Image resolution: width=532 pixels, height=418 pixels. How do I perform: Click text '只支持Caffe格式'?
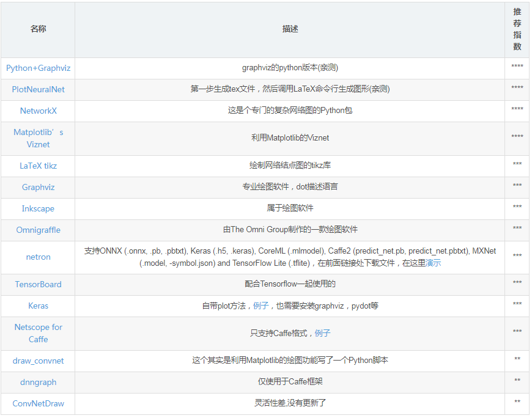279,333
